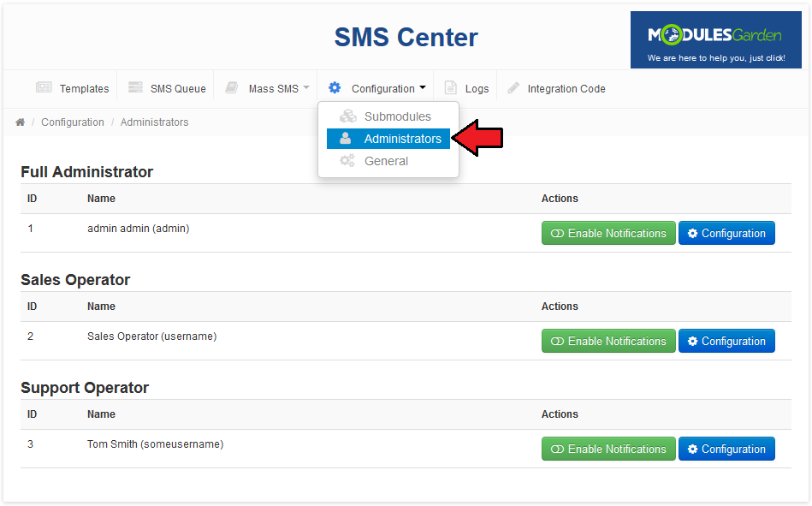
Task: Enable Notifications for Tom Smith
Action: 608,449
